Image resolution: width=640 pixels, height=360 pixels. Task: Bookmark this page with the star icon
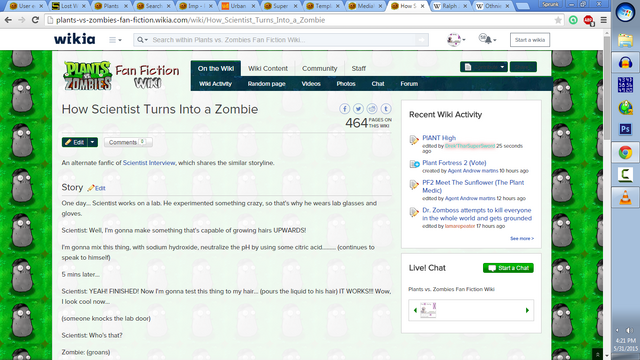[558, 20]
